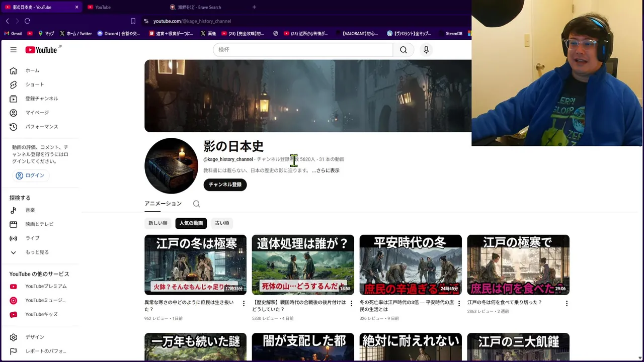Sort videos by 古い順
Screen dimensions: 644x362
pyautogui.click(x=222, y=223)
